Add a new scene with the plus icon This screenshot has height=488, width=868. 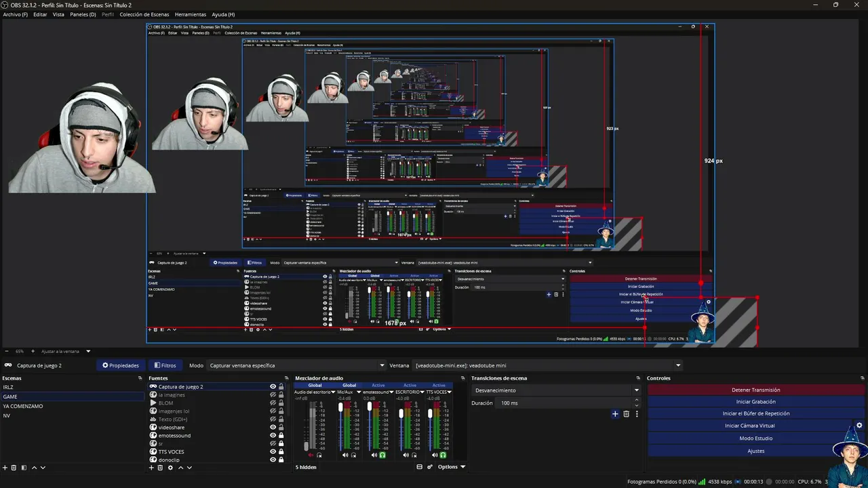(5, 468)
